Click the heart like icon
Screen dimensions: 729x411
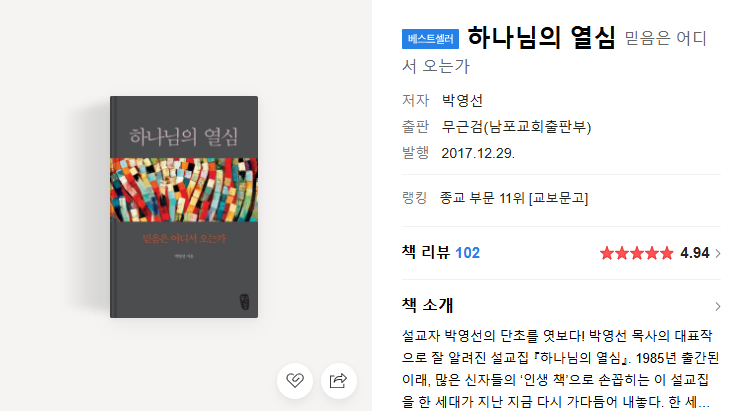click(295, 381)
